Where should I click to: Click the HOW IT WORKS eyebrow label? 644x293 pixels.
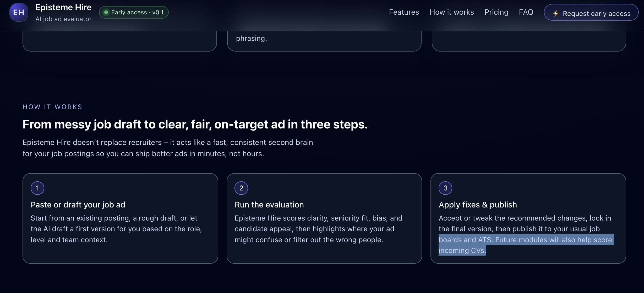point(52,107)
